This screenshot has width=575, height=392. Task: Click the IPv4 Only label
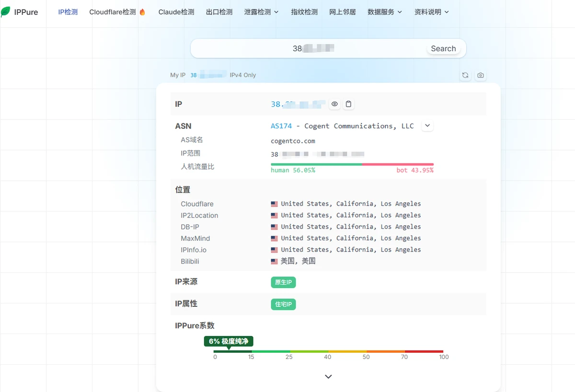pyautogui.click(x=243, y=75)
